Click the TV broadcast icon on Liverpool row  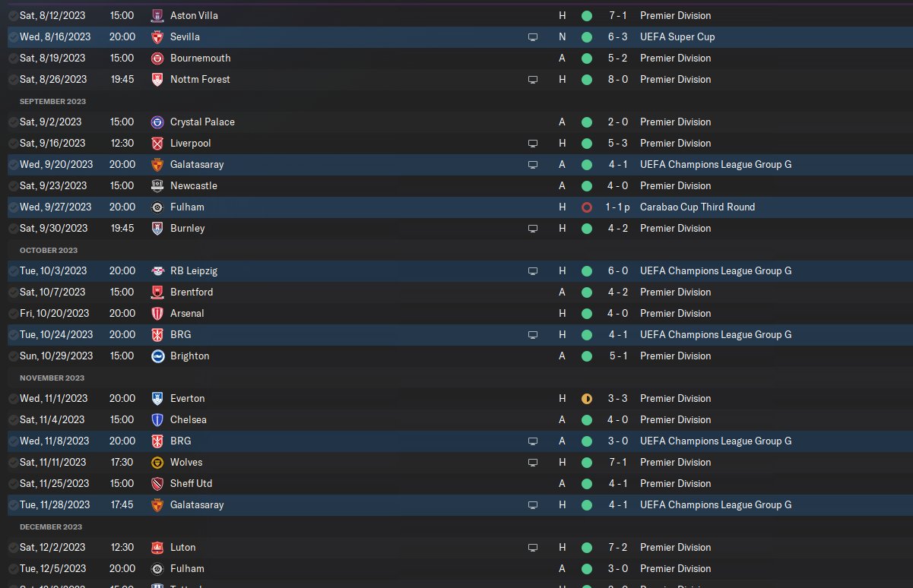coord(533,143)
